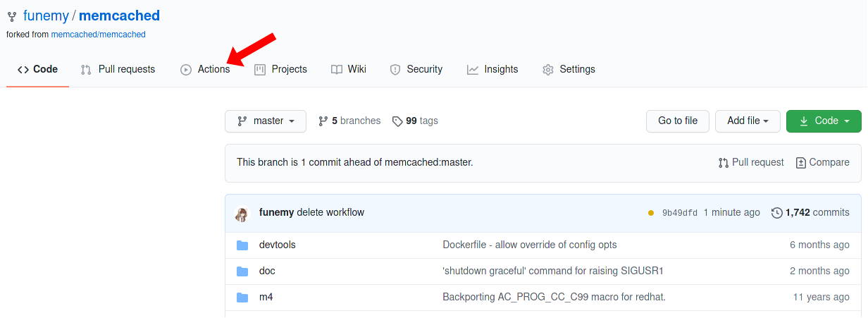Open the master branch dropdown
The width and height of the screenshot is (868, 318).
pos(266,121)
